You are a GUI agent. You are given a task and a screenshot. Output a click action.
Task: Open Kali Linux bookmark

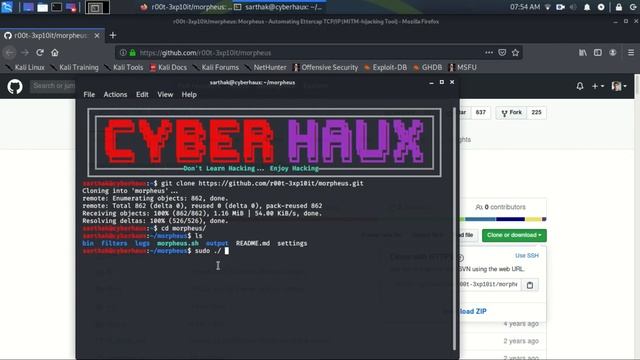24,67
